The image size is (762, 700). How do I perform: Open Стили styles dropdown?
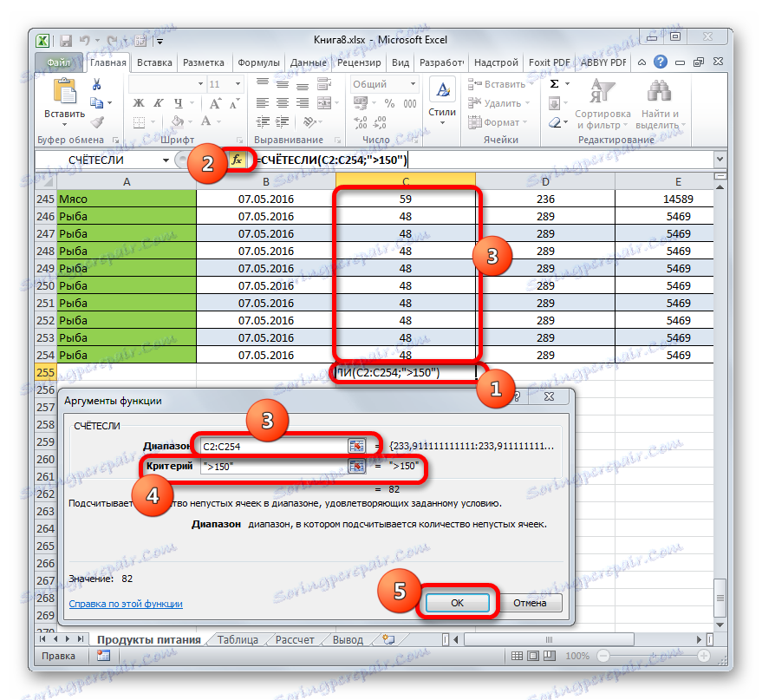442,103
